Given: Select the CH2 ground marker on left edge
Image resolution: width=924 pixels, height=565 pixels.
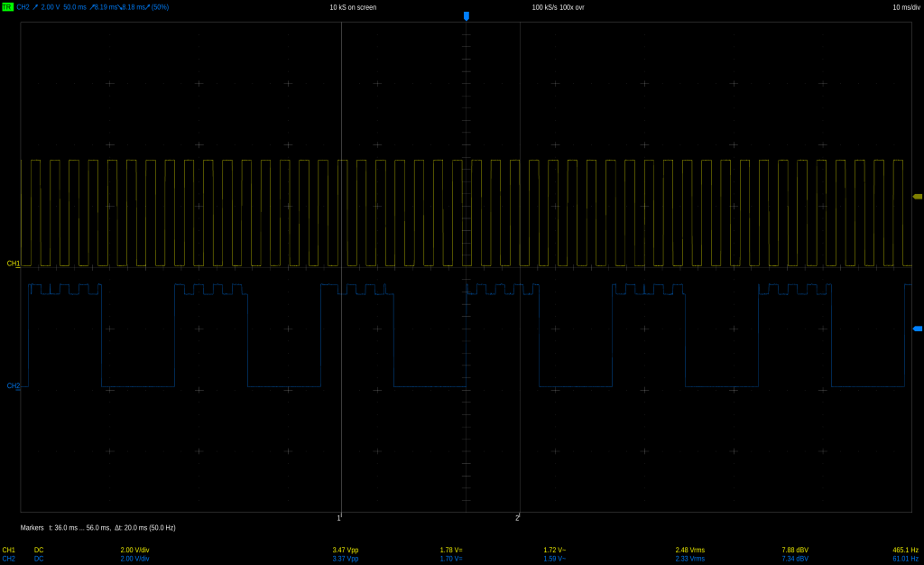Looking at the screenshot, I should point(13,386).
